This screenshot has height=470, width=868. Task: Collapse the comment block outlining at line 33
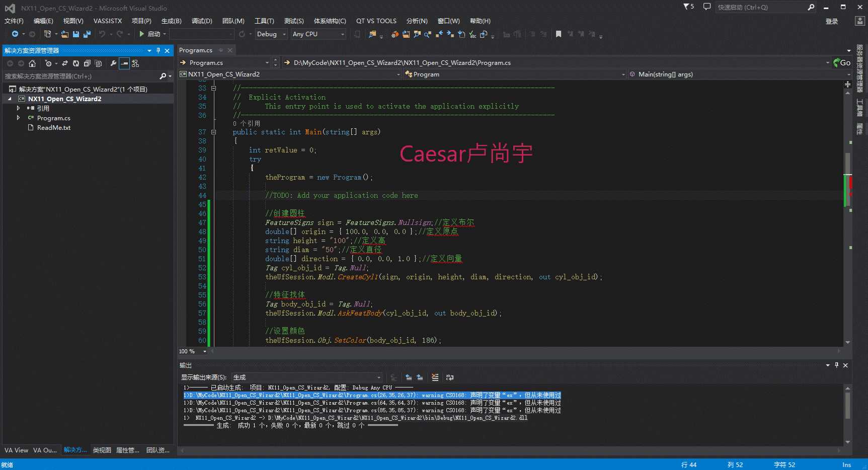point(213,88)
